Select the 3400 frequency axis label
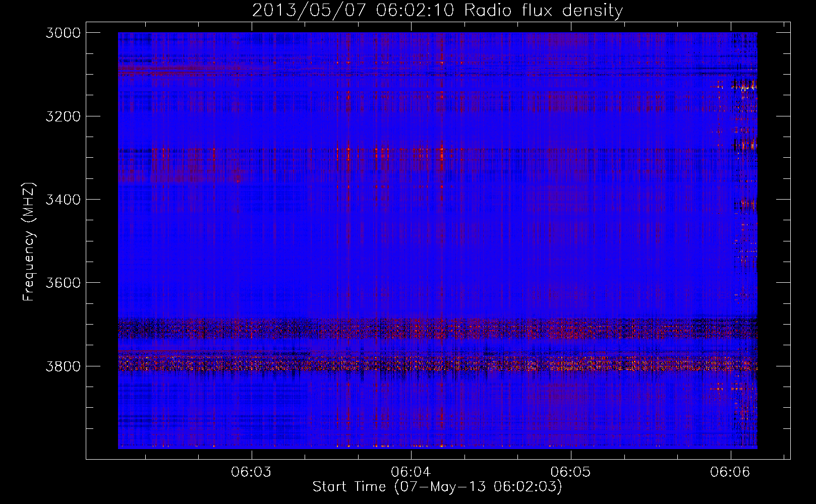This screenshot has width=816, height=504. click(x=63, y=200)
